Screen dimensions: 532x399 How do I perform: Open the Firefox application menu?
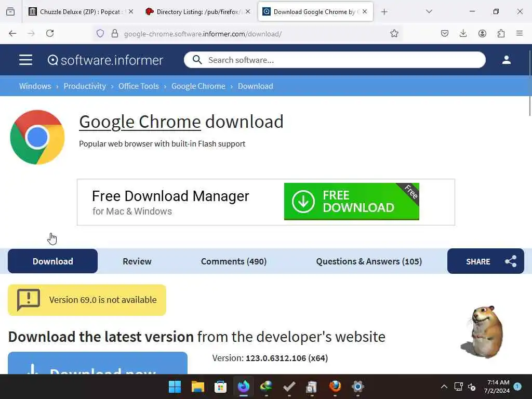(520, 33)
